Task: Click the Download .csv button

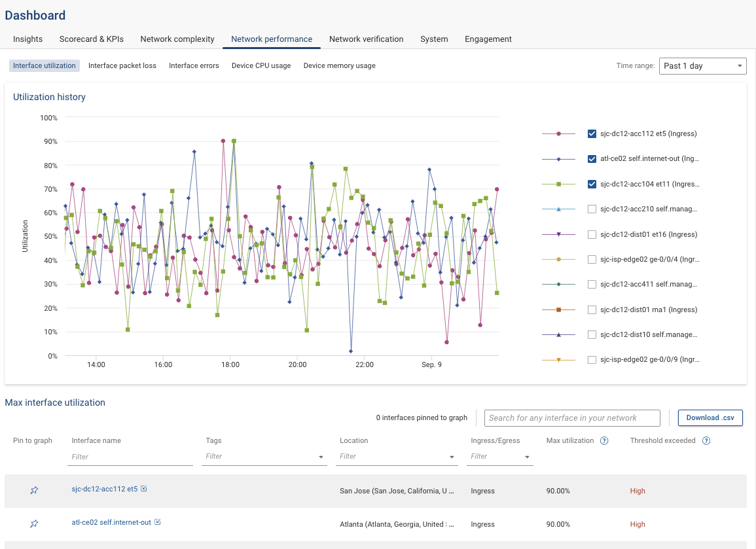Action: click(710, 417)
